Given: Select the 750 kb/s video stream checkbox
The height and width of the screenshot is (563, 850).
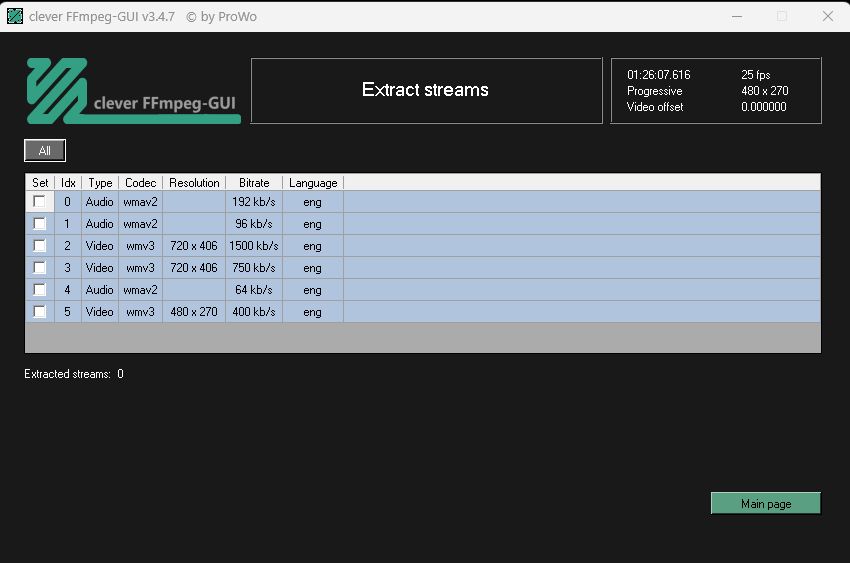Looking at the screenshot, I should pyautogui.click(x=39, y=268).
